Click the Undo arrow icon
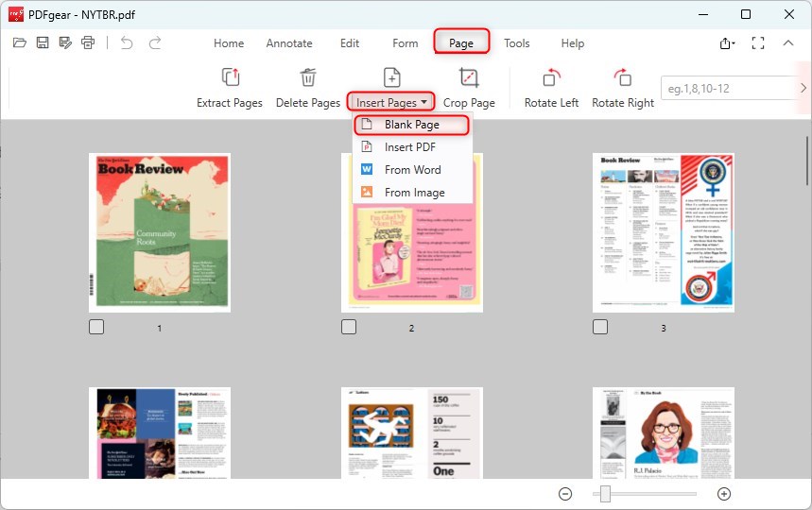Image resolution: width=812 pixels, height=510 pixels. 127,42
